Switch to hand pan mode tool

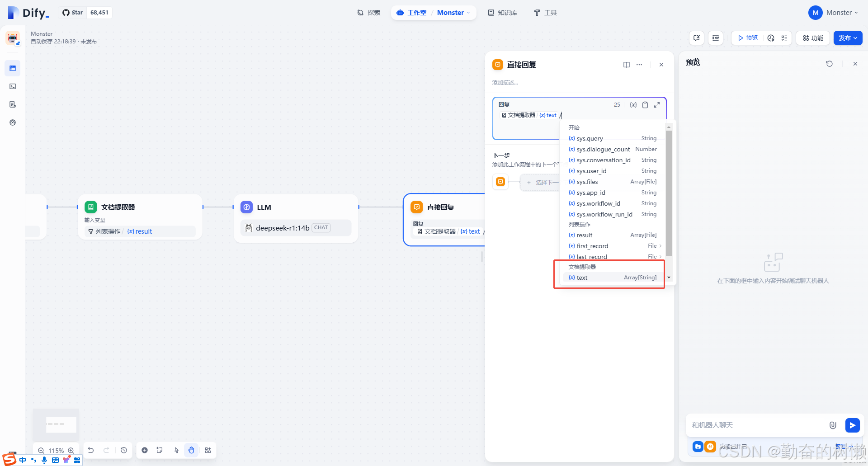[191, 450]
